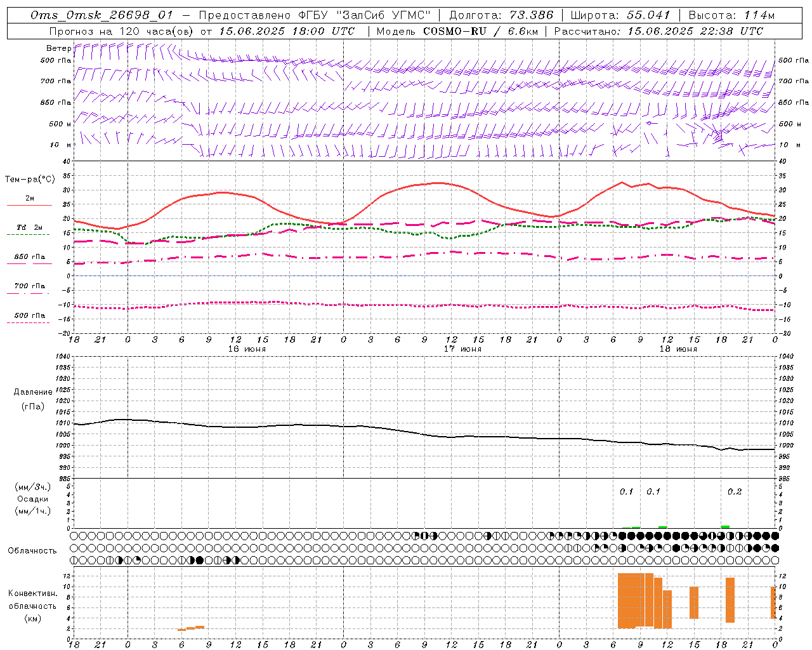Click the Td 2м dew point legend entry
This screenshot has height=650, width=812.
coord(29,227)
